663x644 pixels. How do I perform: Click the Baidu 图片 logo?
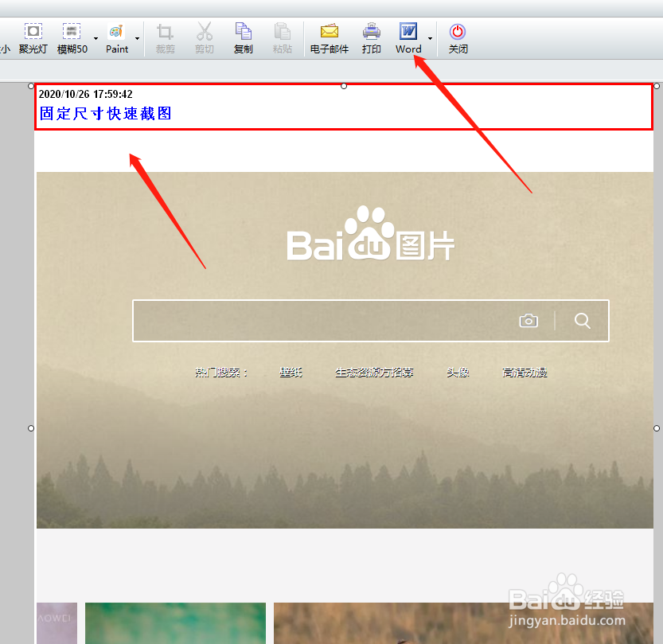[x=371, y=233]
